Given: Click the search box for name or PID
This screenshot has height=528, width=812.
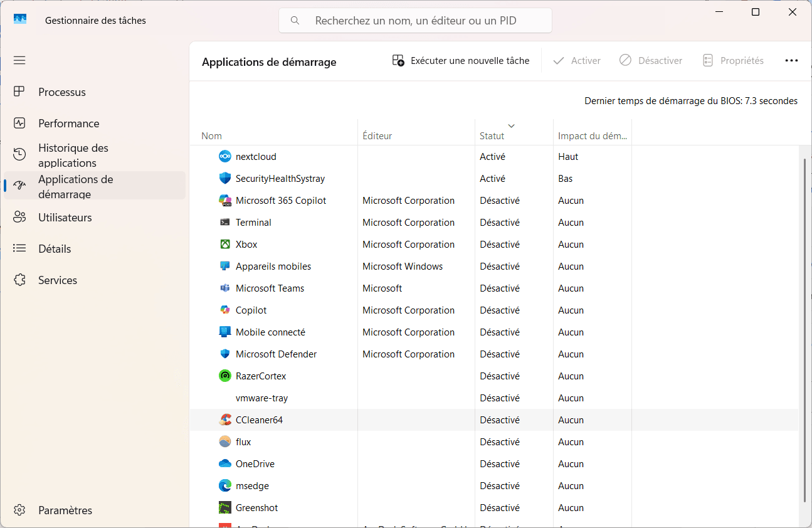Looking at the screenshot, I should click(415, 21).
